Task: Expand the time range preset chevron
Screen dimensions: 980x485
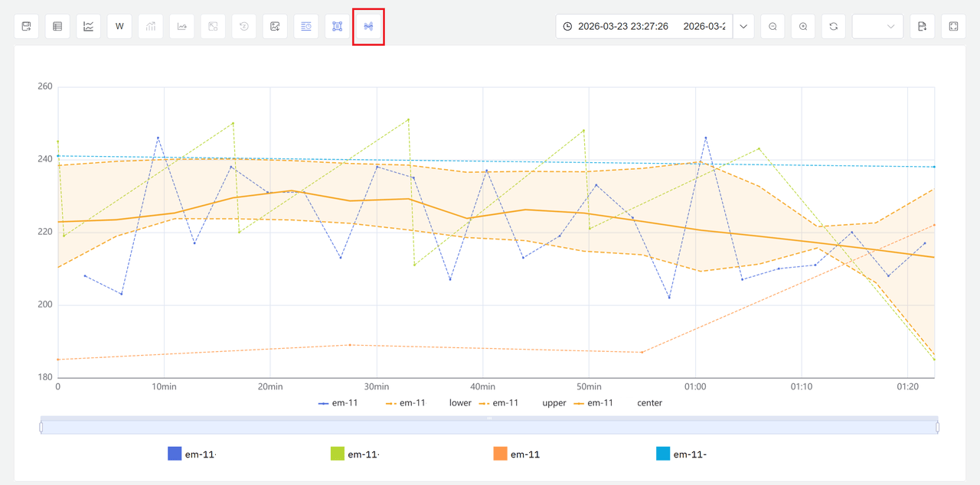Action: [743, 27]
